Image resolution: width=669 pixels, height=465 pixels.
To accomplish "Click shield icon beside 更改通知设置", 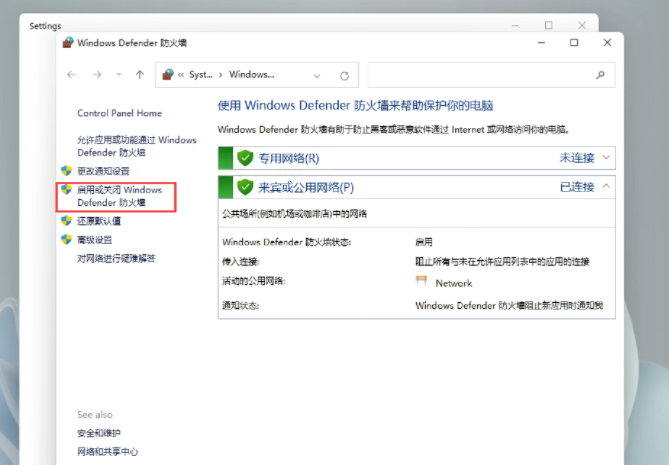I will click(x=66, y=171).
